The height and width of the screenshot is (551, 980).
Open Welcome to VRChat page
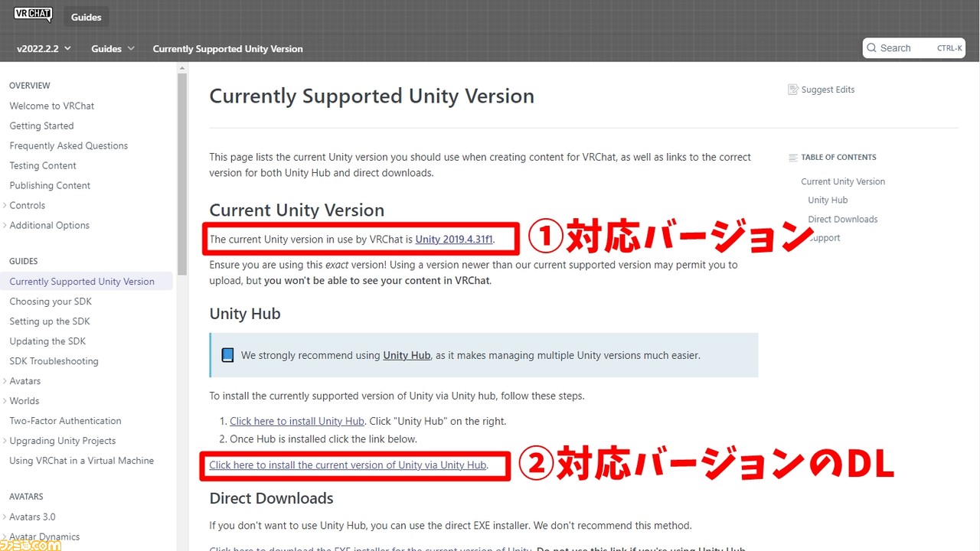pyautogui.click(x=52, y=106)
